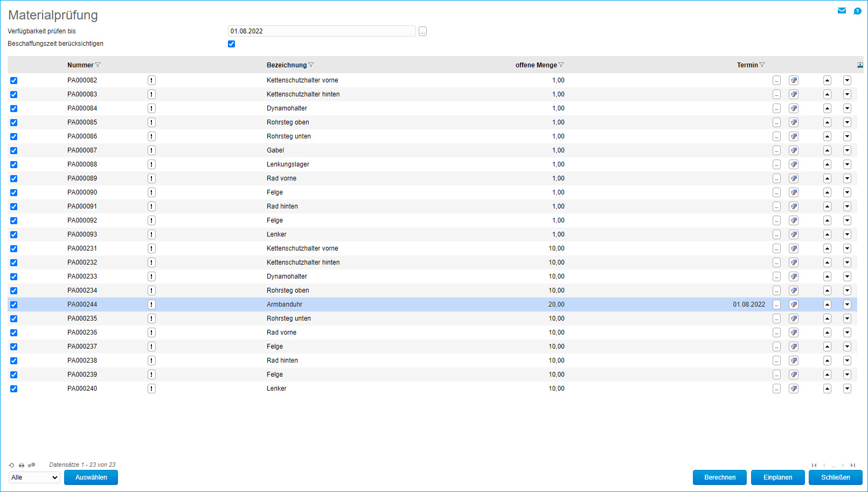868x492 pixels.
Task: Uncheck the row PA000236 Rad vorne
Action: tap(14, 332)
